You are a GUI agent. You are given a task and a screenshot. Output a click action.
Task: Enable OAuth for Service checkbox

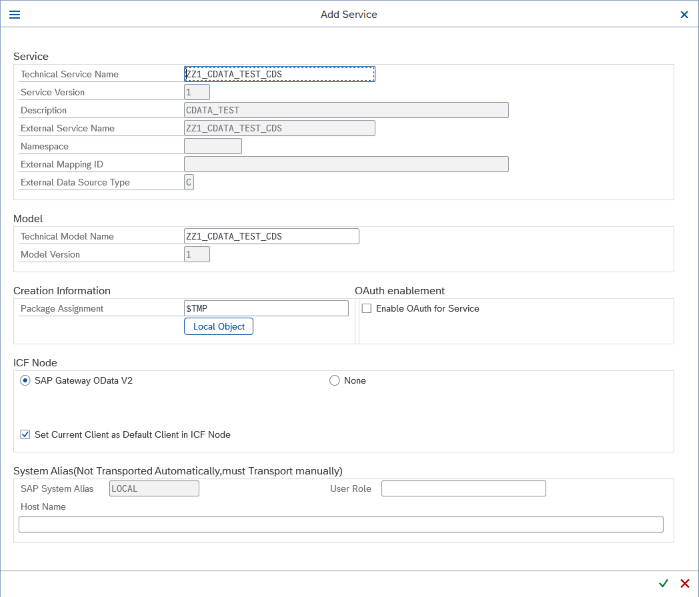point(366,308)
